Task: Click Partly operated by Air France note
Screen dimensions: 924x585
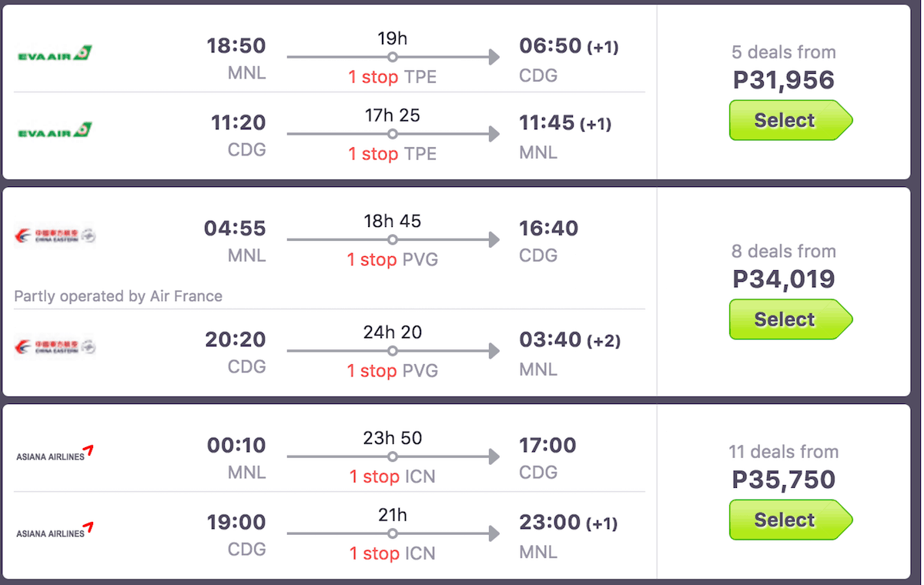Action: [x=118, y=296]
